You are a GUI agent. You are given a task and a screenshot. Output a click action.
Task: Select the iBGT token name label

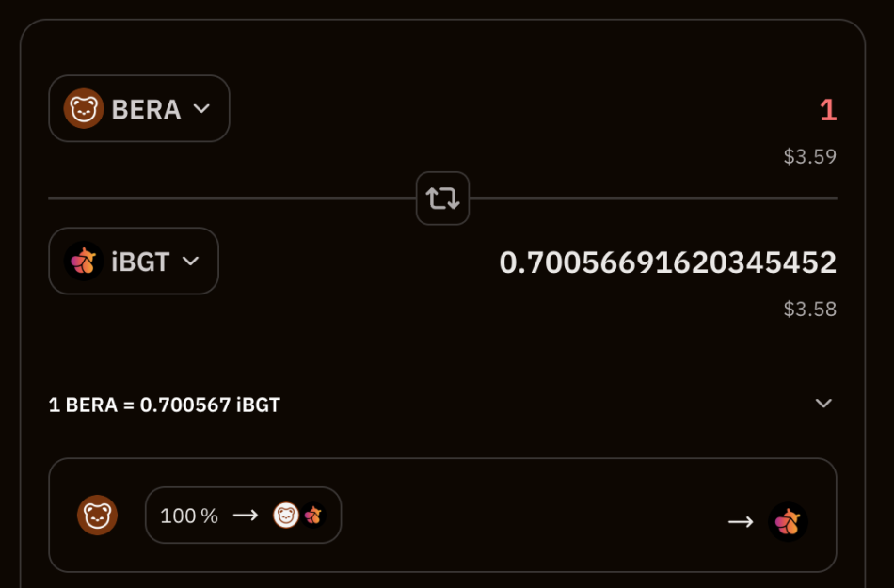(x=140, y=262)
